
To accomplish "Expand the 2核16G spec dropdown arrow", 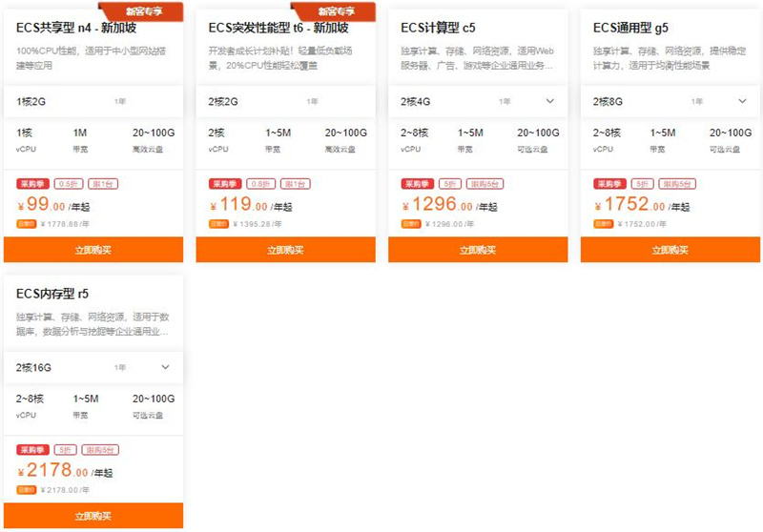I will (x=165, y=367).
